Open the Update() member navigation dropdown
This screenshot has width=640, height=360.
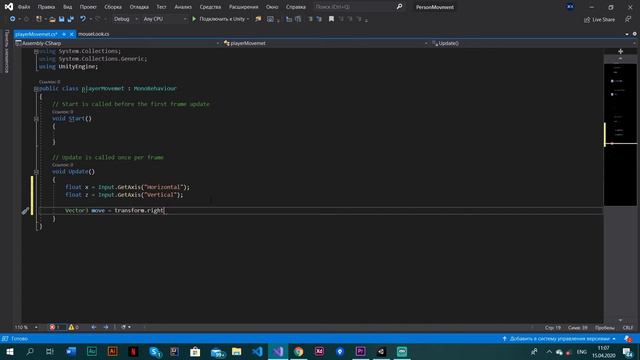tap(533, 43)
